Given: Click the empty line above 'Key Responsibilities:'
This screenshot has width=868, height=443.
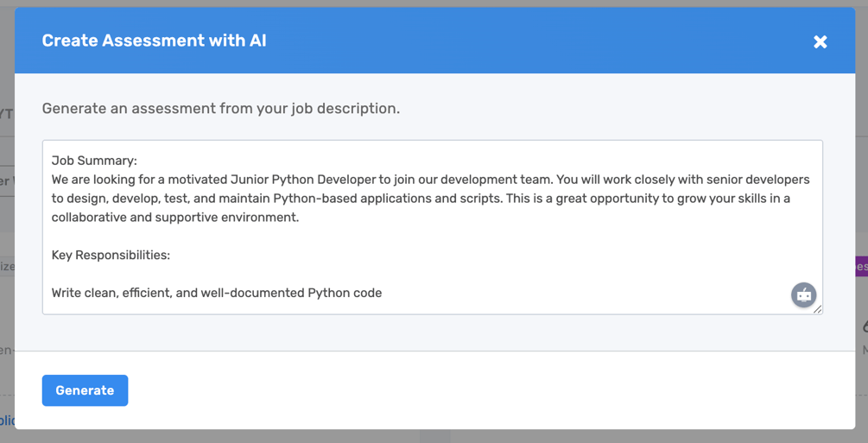Looking at the screenshot, I should [x=432, y=236].
